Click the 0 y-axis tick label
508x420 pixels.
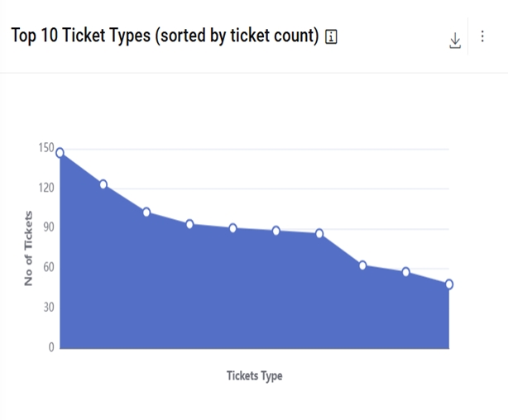[50, 347]
